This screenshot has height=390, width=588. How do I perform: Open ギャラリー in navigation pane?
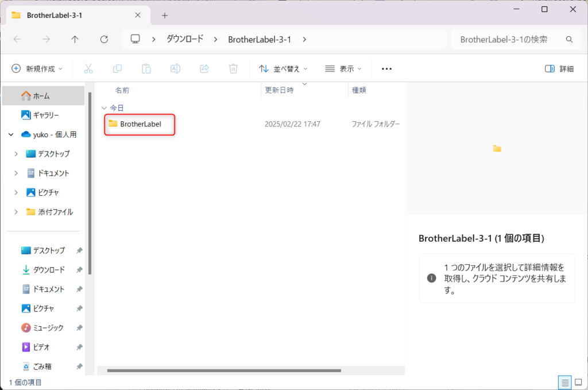[x=43, y=115]
